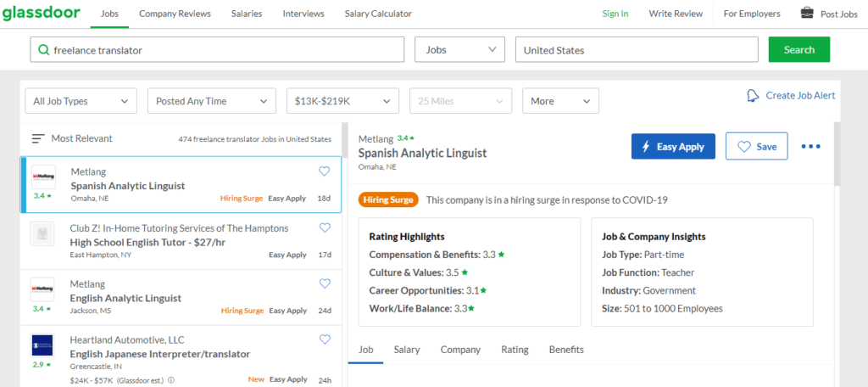Screen dimensions: 868x387
Task: Click the Club Z! company logo placeholder
Action: [42, 233]
